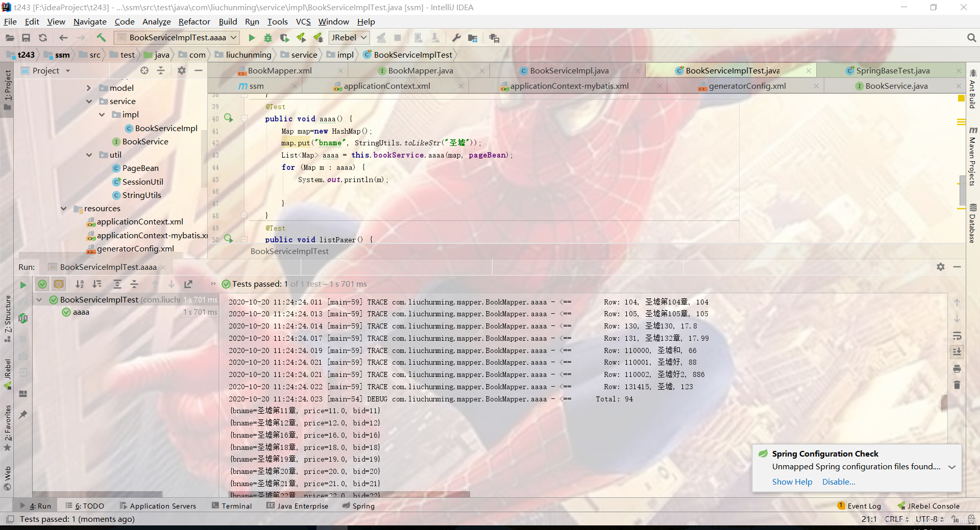Click run gutter icon for aaaa test method

[228, 118]
